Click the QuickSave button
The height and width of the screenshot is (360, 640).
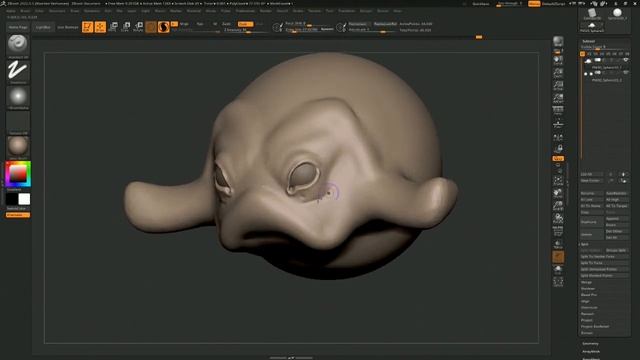481,4
